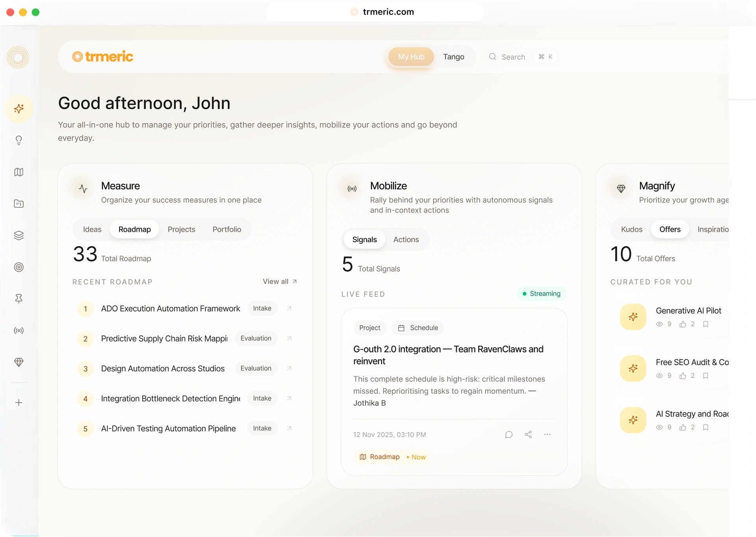This screenshot has height=537, width=756.
Task: Open Integration Bottleneck Detection Engine item
Action: (x=170, y=398)
